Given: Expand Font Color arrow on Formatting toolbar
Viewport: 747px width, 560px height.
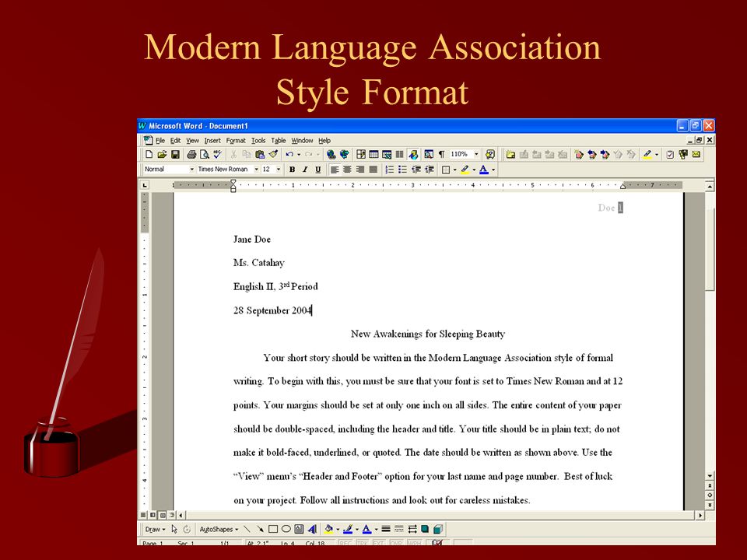Looking at the screenshot, I should (493, 170).
